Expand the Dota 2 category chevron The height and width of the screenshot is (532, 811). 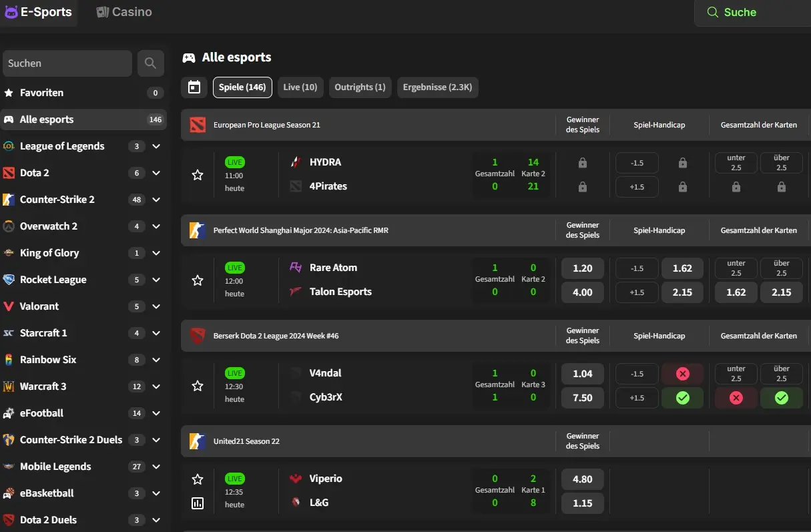click(x=156, y=173)
